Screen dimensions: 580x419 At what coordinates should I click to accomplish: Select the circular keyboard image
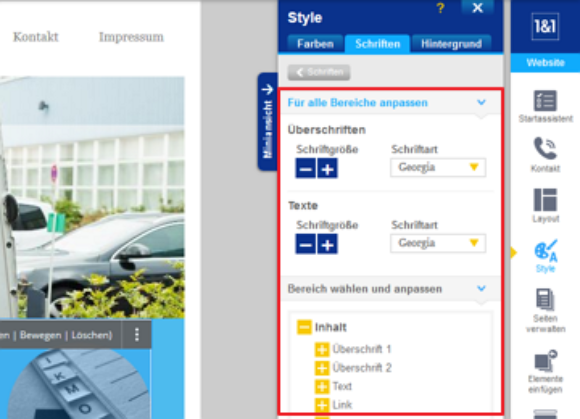[x=79, y=384]
